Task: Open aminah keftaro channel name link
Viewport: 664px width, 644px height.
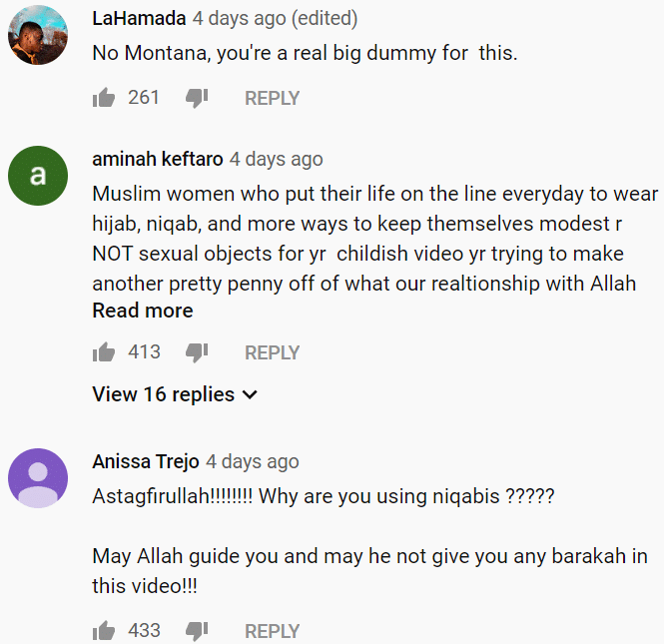Action: [158, 159]
